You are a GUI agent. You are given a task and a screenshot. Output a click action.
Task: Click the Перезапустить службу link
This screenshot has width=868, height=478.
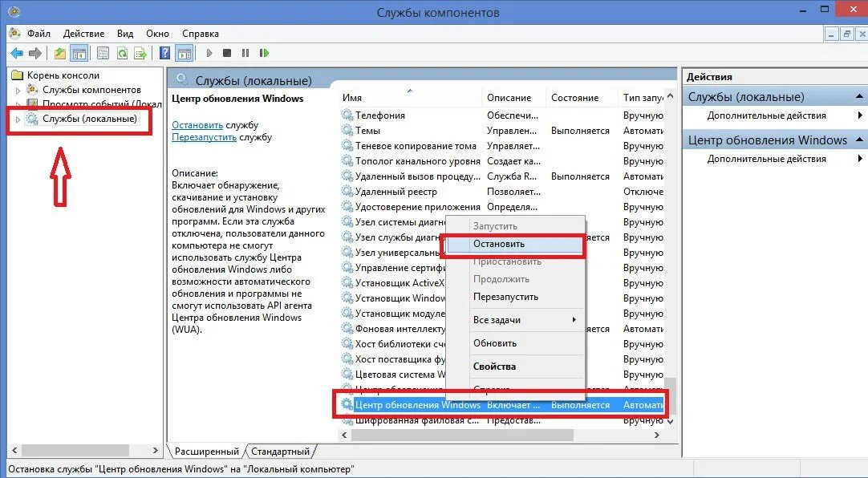pos(204,137)
